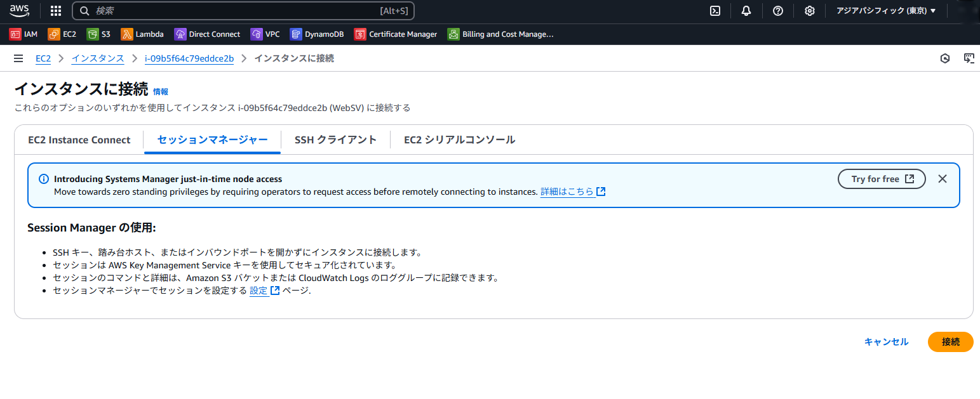Open the 詳細はこちら link

573,192
